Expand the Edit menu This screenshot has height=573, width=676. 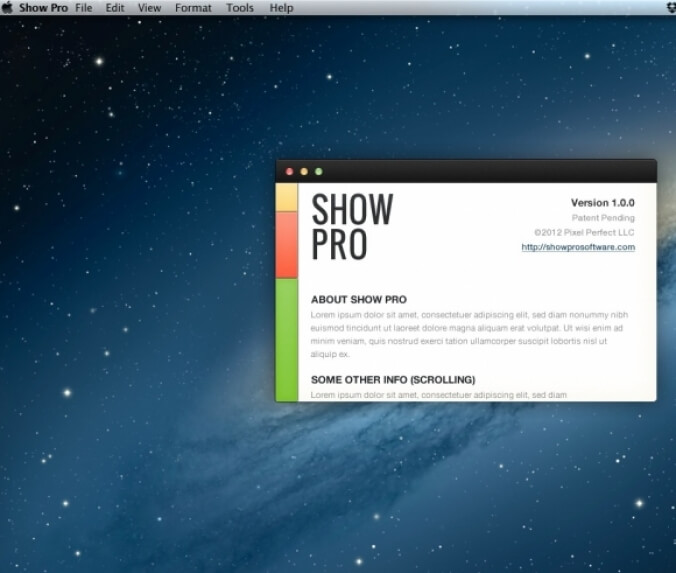point(115,8)
